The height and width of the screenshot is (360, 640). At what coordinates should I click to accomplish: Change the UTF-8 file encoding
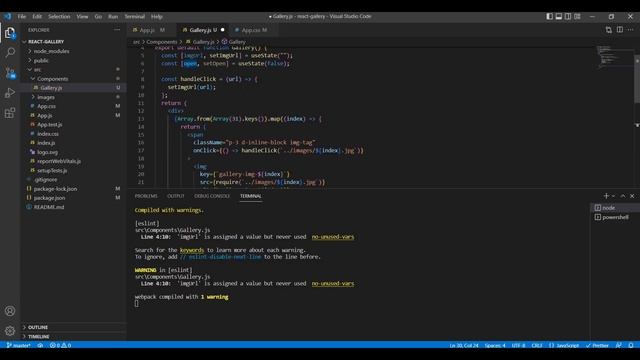click(518, 345)
